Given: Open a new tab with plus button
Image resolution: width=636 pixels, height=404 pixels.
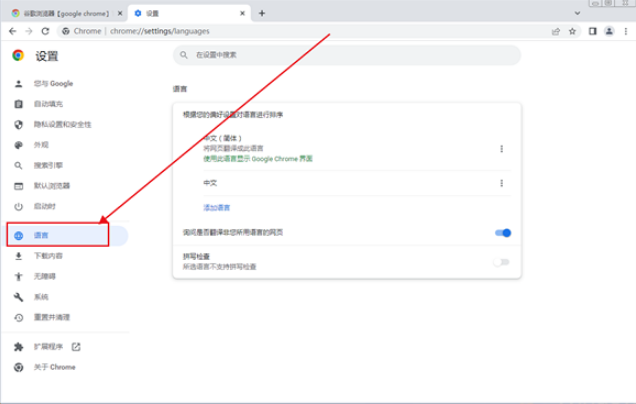Looking at the screenshot, I should coord(262,13).
